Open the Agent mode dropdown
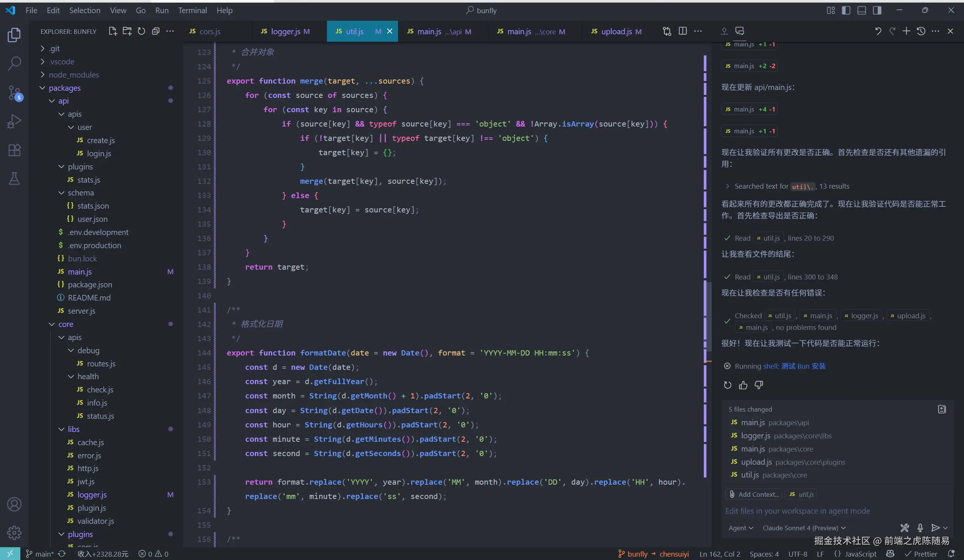Screen dimensions: 964x560 [x=741, y=528]
